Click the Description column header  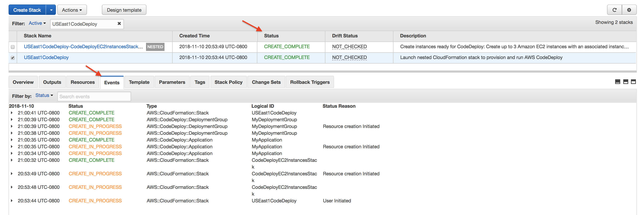pyautogui.click(x=413, y=36)
